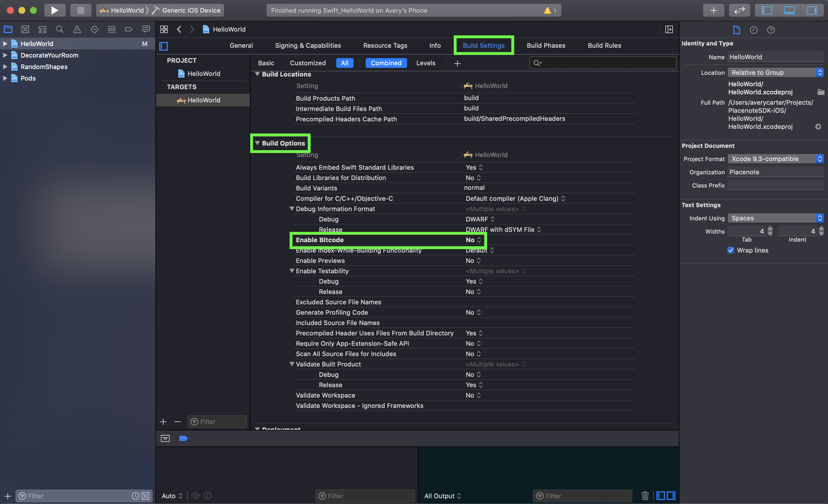Open the Breakpoint navigator

point(129,30)
